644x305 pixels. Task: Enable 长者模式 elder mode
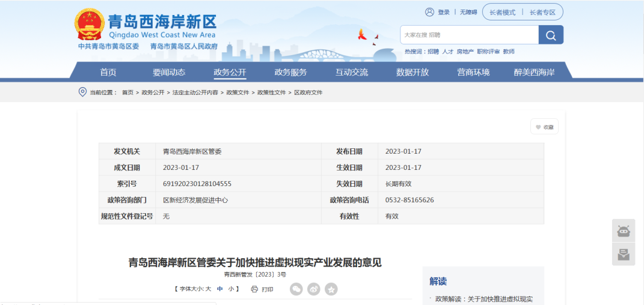[502, 12]
